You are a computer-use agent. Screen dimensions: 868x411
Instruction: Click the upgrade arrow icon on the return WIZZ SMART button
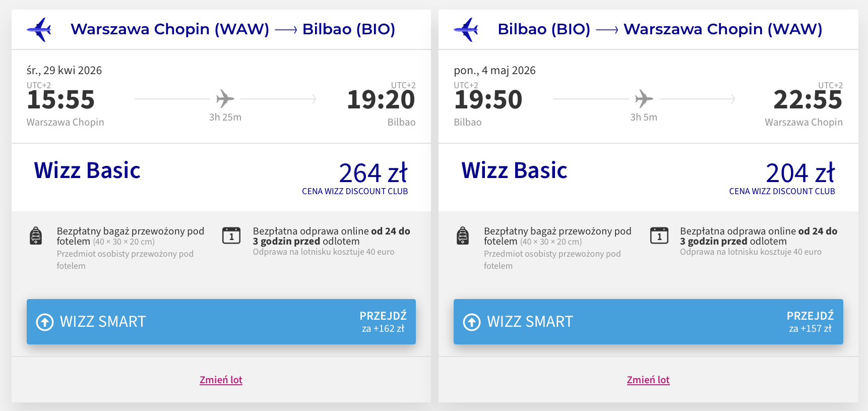point(472,322)
